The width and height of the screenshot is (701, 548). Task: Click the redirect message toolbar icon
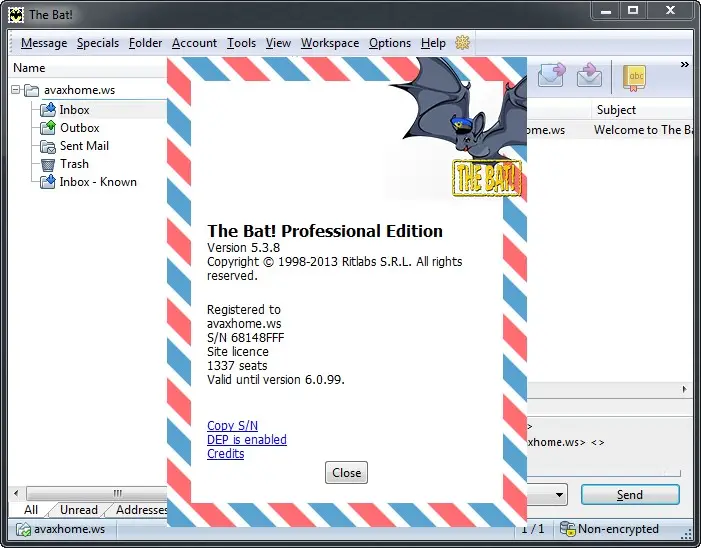589,75
